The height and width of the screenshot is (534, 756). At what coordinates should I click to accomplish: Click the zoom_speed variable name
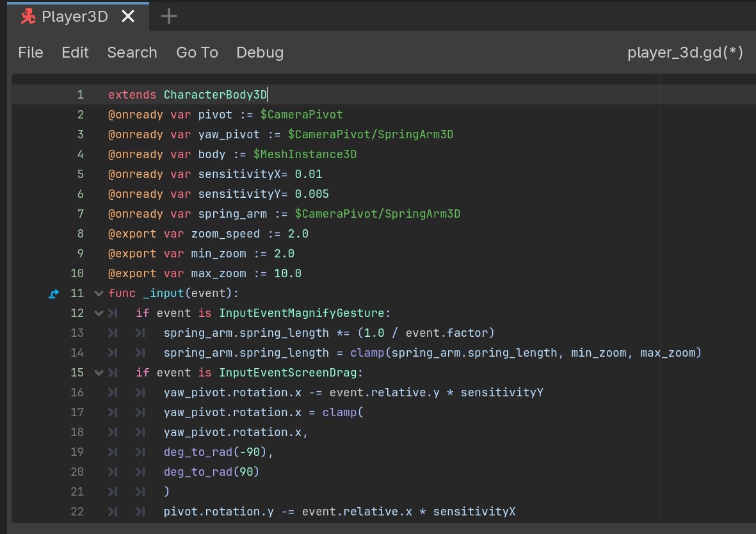pos(225,234)
